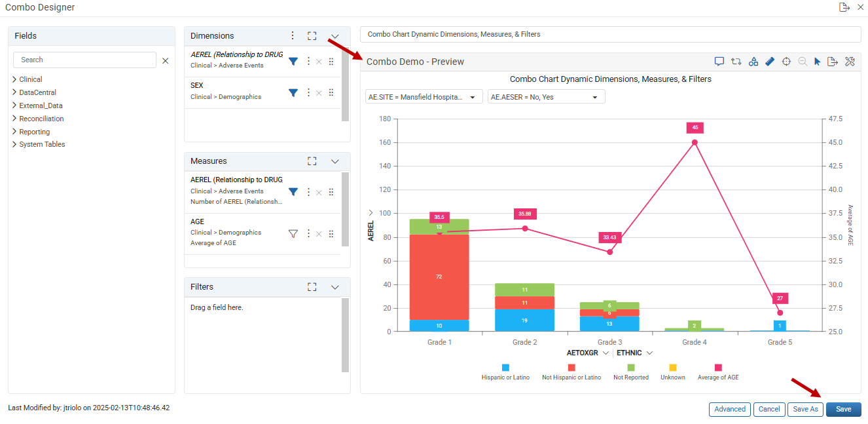Image resolution: width=868 pixels, height=424 pixels.
Task: Select the pointer cursor tool
Action: 817,62
